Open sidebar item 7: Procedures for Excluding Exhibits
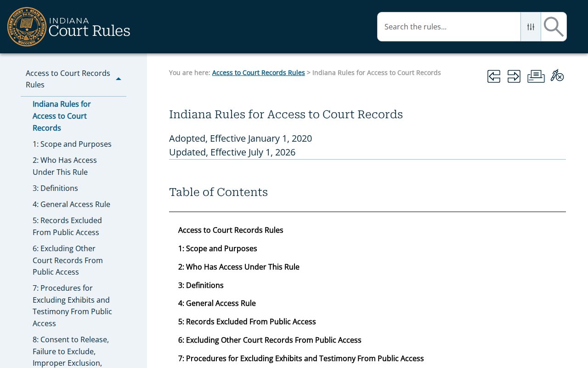The height and width of the screenshot is (368, 588). [x=72, y=305]
